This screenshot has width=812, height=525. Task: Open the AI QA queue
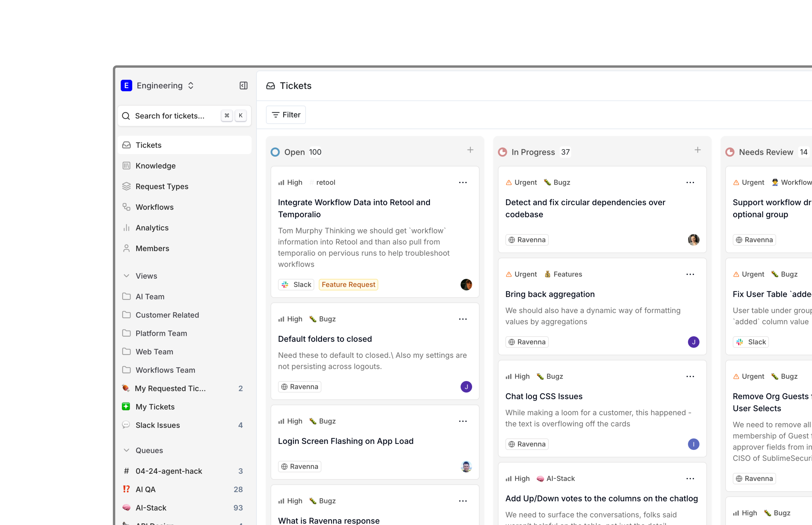tap(185, 490)
